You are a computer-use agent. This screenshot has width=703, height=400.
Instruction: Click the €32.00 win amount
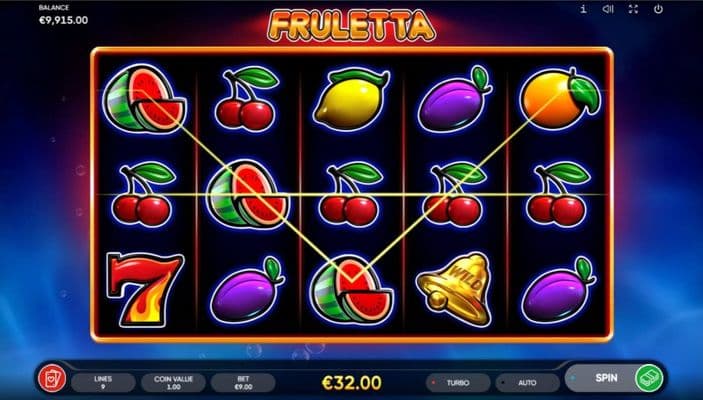[352, 383]
